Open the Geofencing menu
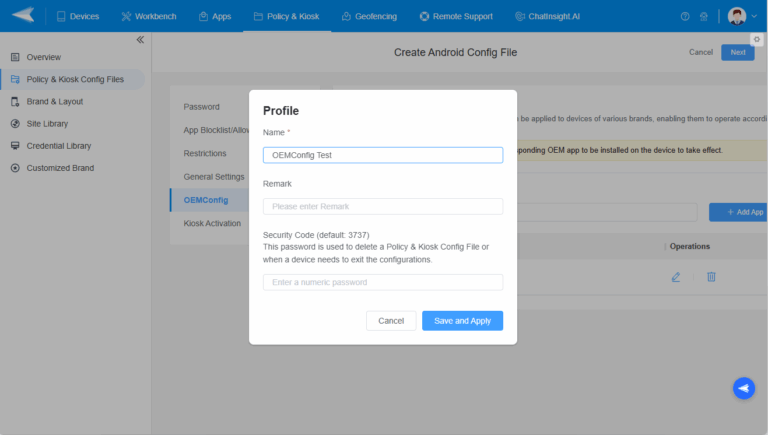 click(369, 16)
